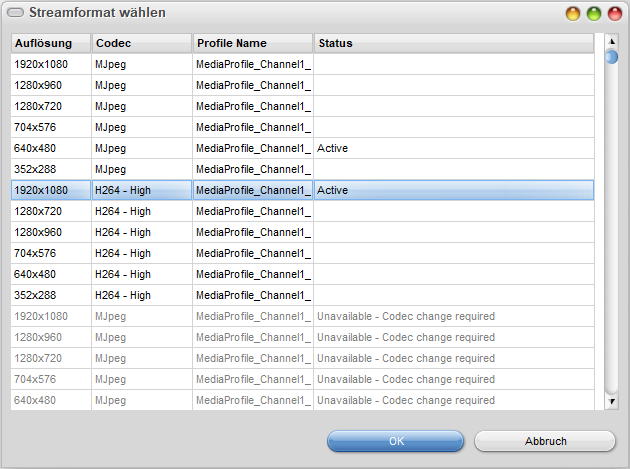Click the scrollbar down arrow
Viewport: 630px width, 469px height.
coord(611,401)
